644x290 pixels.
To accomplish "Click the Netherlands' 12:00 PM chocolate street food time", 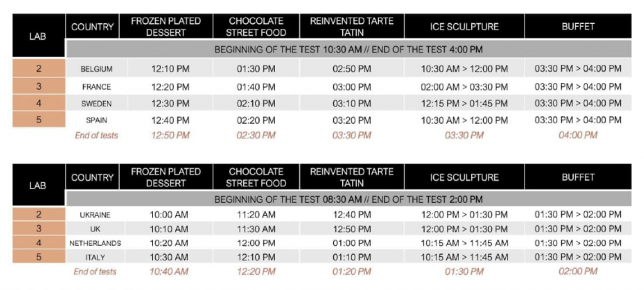I will [256, 243].
